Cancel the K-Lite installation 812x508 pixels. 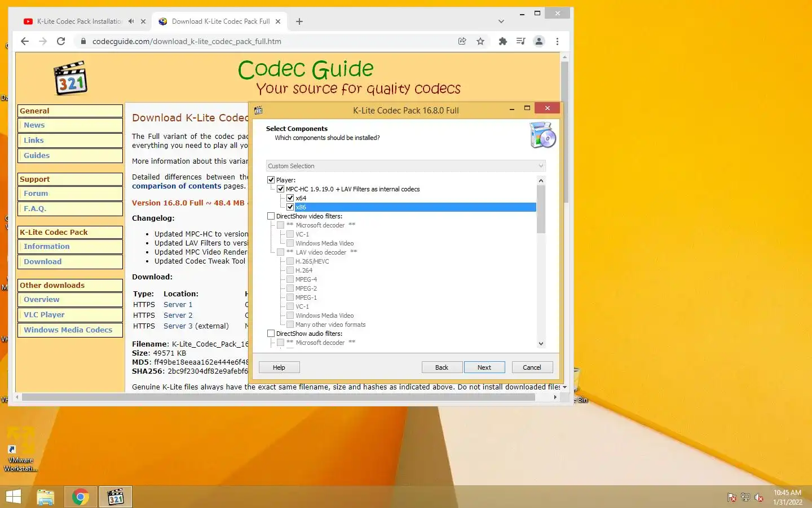point(532,367)
